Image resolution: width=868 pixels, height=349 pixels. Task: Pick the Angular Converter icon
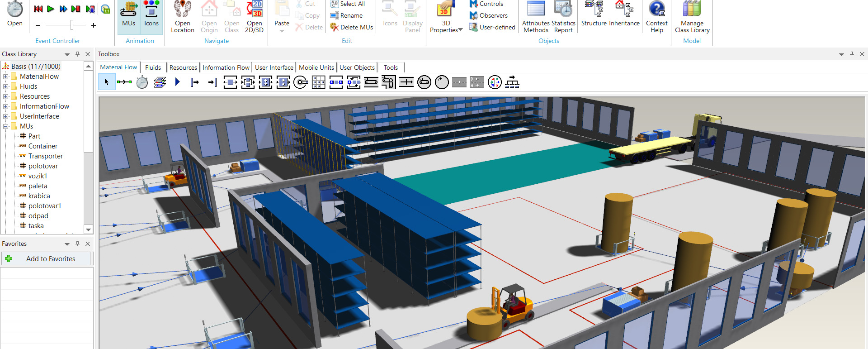[389, 82]
